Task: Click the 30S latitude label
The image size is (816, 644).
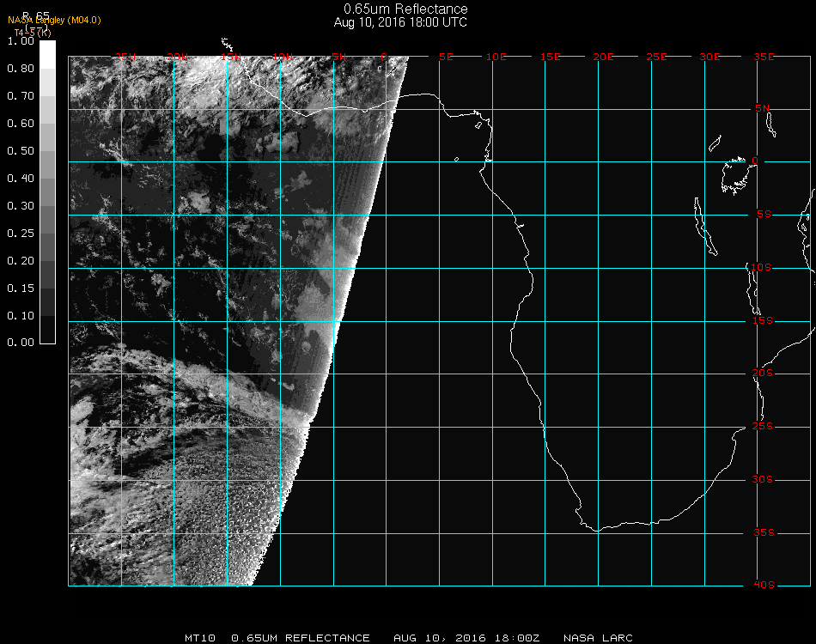Action: pos(763,480)
